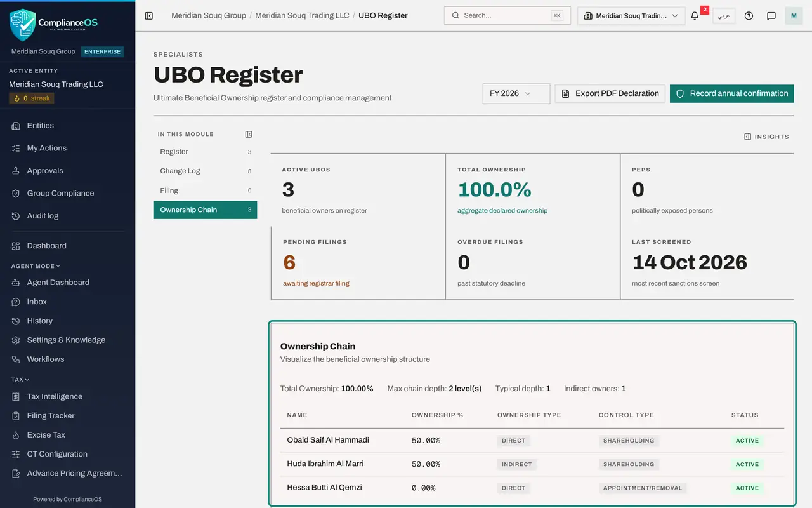The image size is (812, 508).
Task: Open the Insights panel
Action: tap(766, 137)
